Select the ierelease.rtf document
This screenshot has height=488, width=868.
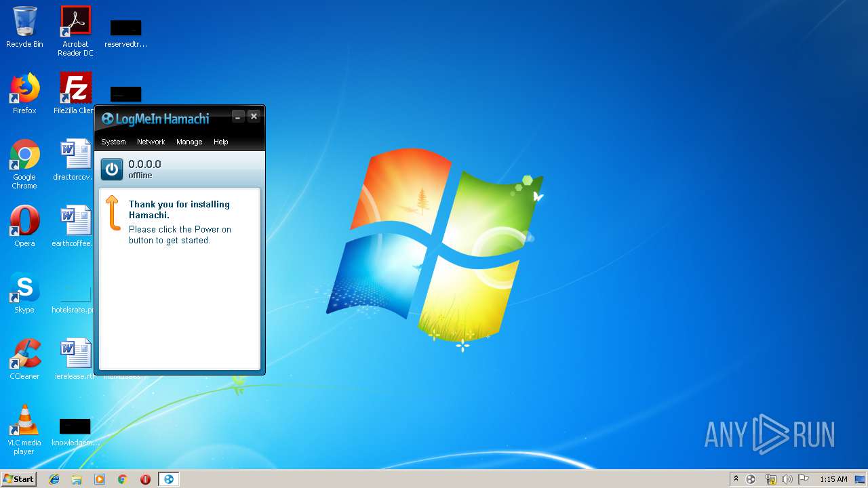click(x=75, y=359)
